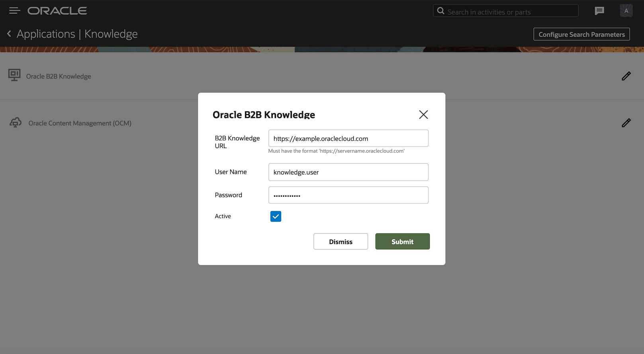644x354 pixels.
Task: Focus the B2B Knowledge URL field
Action: (348, 139)
